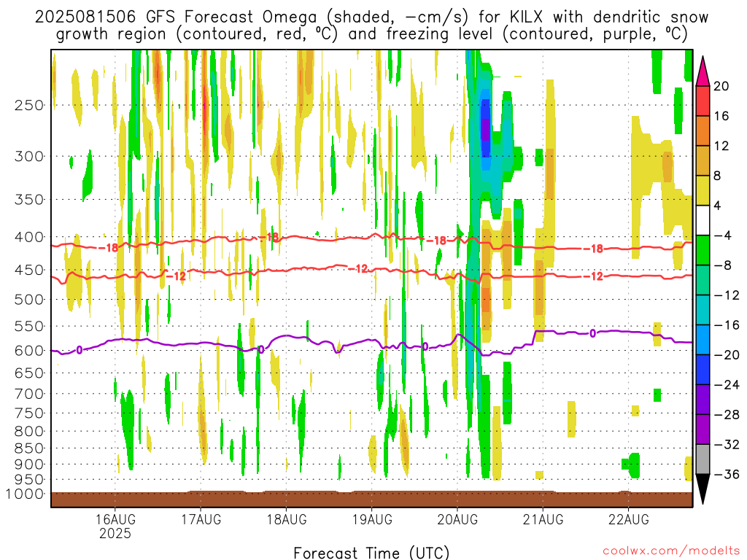747x560 pixels.
Task: Click the 850 pressure level label
Action: pyautogui.click(x=29, y=448)
